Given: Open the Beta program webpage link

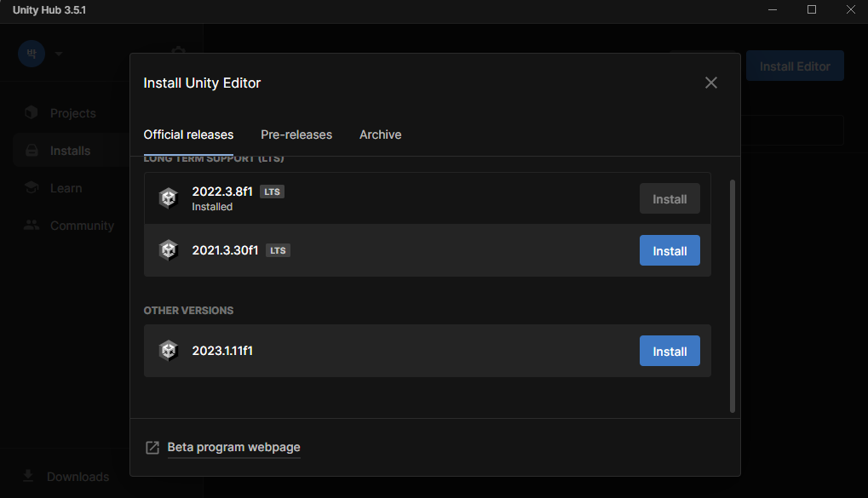Looking at the screenshot, I should click(233, 447).
